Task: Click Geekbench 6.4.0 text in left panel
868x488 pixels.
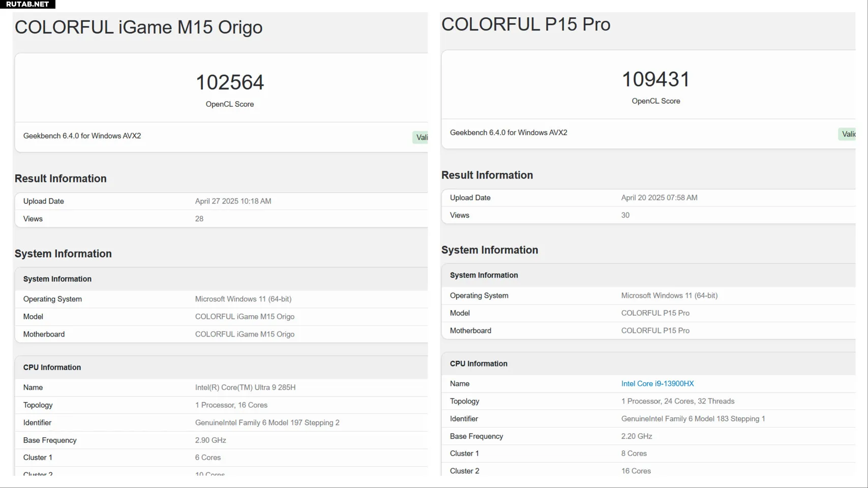Action: [x=82, y=136]
